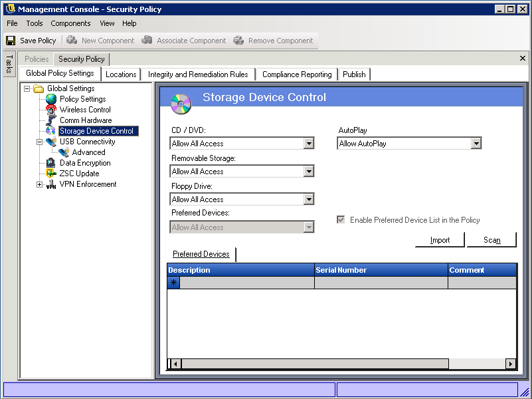Select the ZSC Update icon
Screen dimensions: 532x399
51,174
